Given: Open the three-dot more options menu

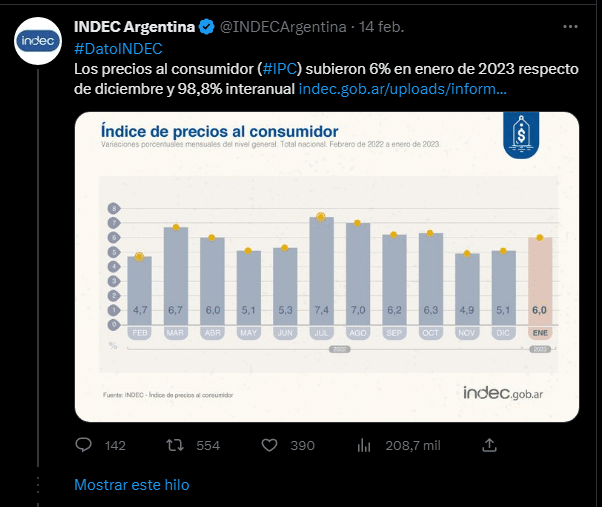Looking at the screenshot, I should click(x=571, y=26).
